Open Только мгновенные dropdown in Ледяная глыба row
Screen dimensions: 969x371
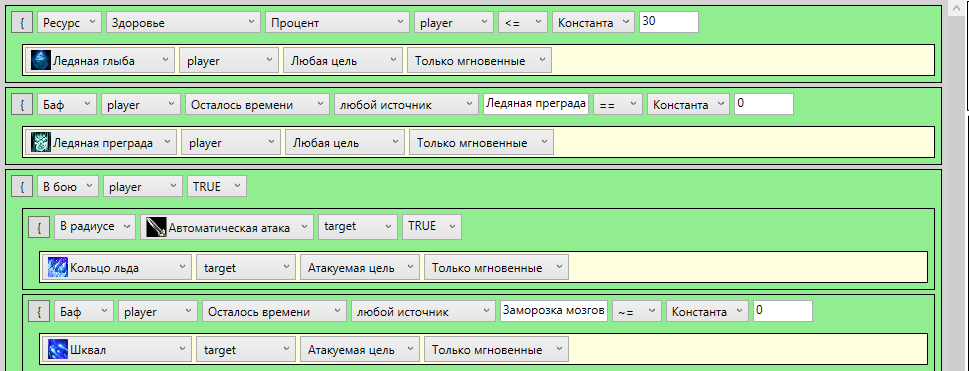[x=479, y=61]
